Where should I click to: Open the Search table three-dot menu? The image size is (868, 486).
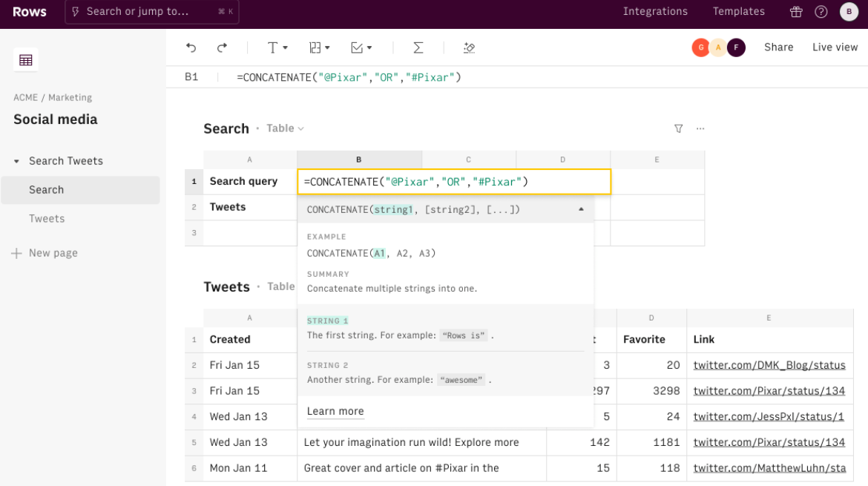pos(700,128)
